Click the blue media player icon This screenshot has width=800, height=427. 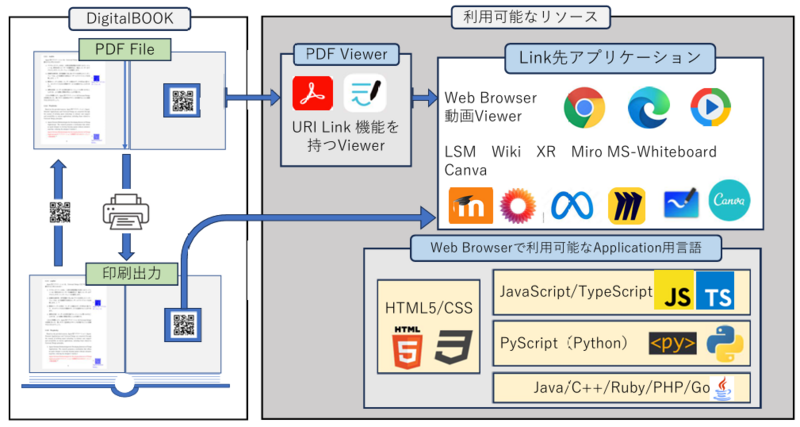711,108
